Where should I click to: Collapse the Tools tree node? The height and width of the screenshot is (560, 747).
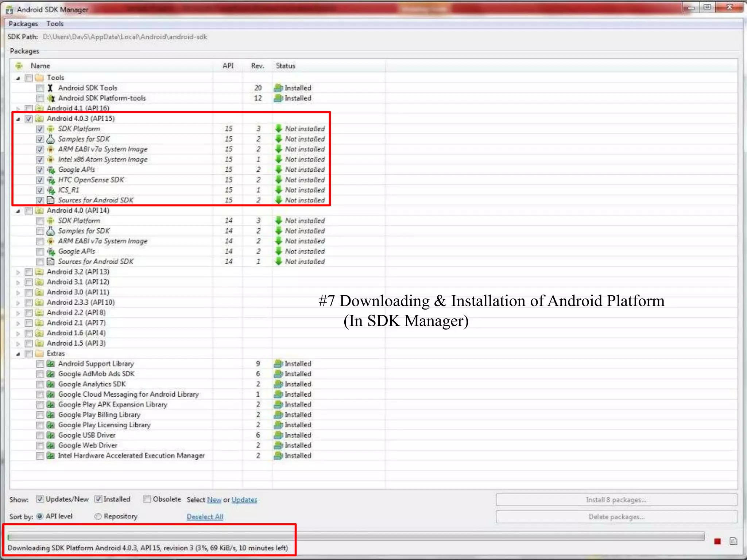pyautogui.click(x=18, y=78)
